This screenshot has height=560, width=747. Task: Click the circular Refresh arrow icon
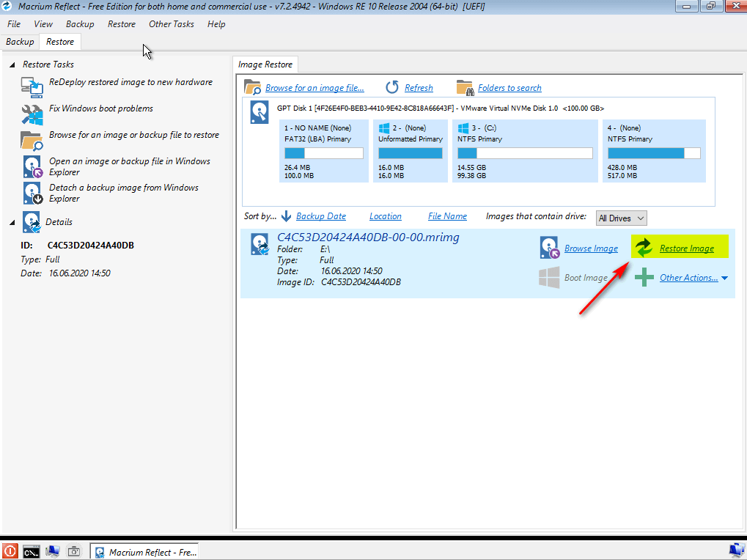tap(392, 87)
